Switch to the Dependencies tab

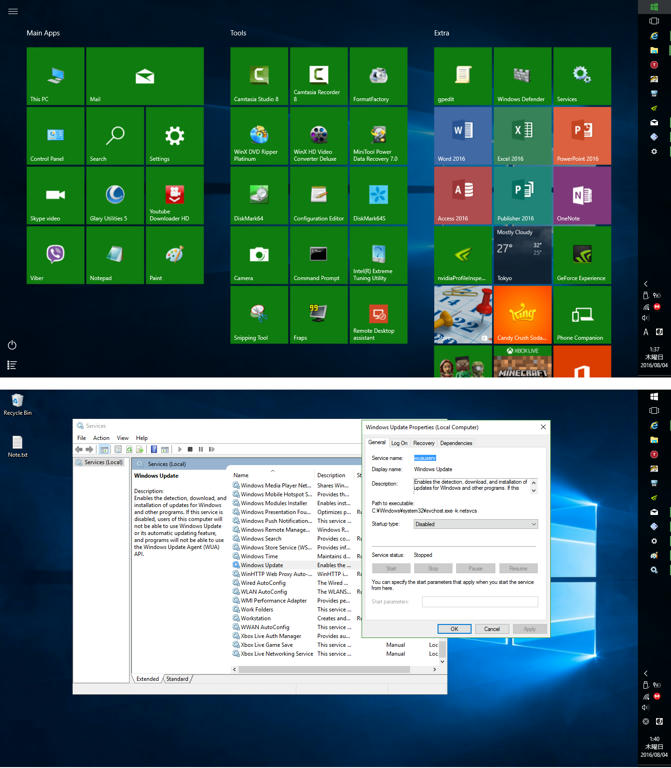click(456, 443)
